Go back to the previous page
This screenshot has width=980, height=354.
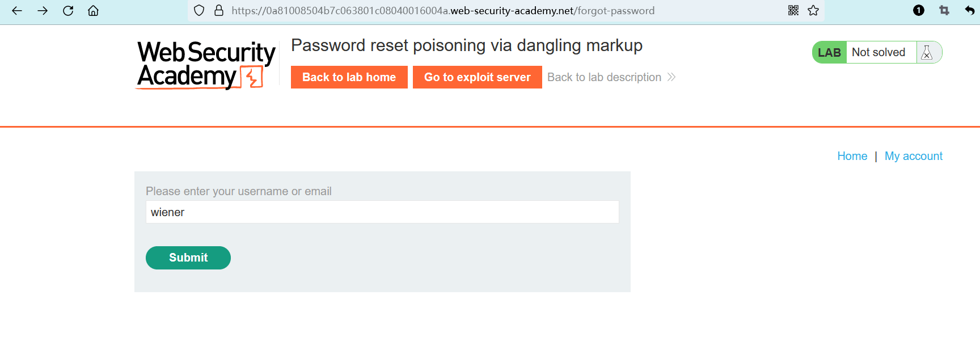(x=17, y=11)
